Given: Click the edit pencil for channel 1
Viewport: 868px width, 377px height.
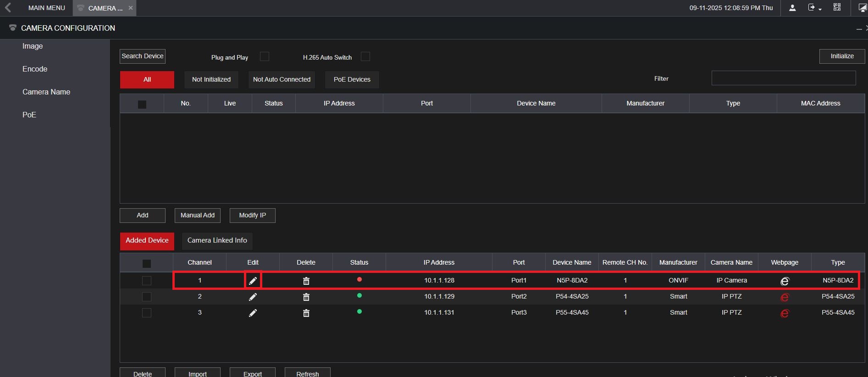Looking at the screenshot, I should [253, 281].
